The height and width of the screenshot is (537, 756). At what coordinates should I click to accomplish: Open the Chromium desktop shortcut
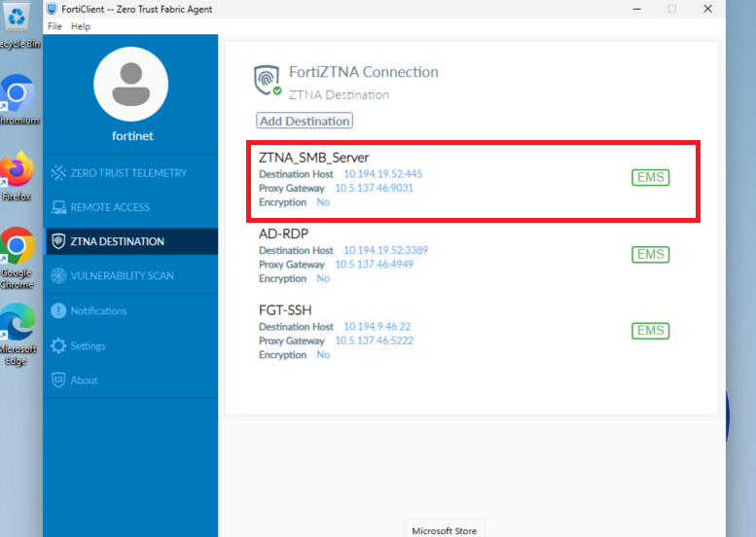(18, 99)
